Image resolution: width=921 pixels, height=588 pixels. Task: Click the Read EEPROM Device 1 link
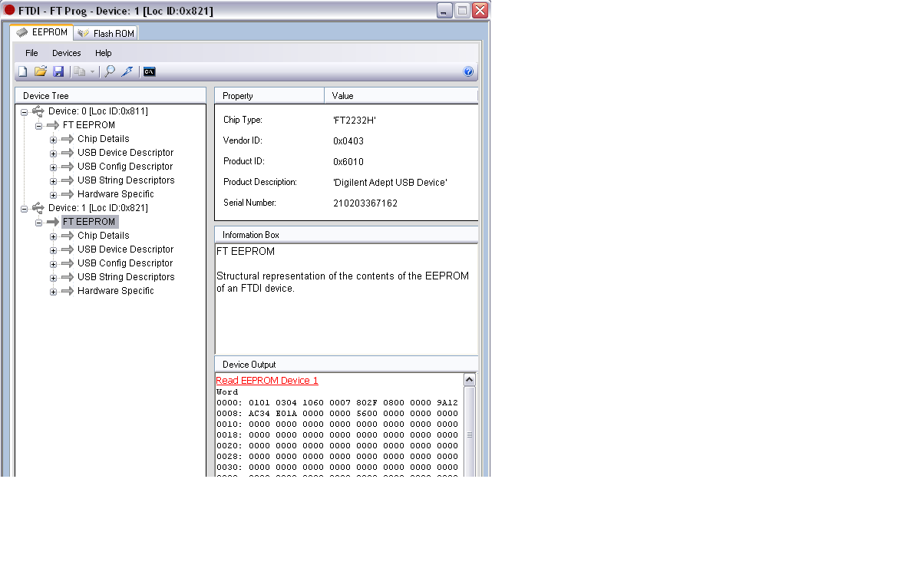coord(267,381)
